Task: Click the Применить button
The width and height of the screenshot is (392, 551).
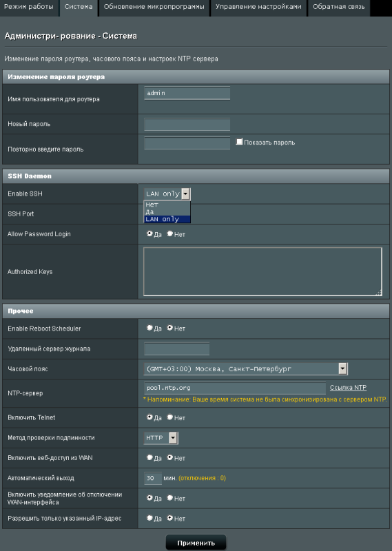Action: (196, 543)
